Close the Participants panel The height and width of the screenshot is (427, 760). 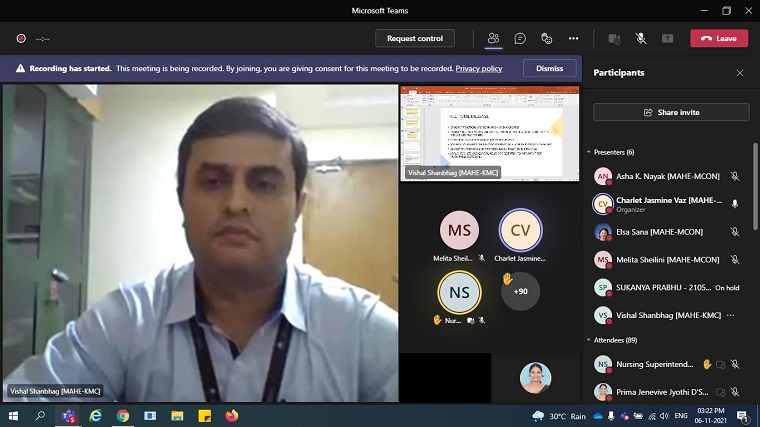tap(740, 73)
